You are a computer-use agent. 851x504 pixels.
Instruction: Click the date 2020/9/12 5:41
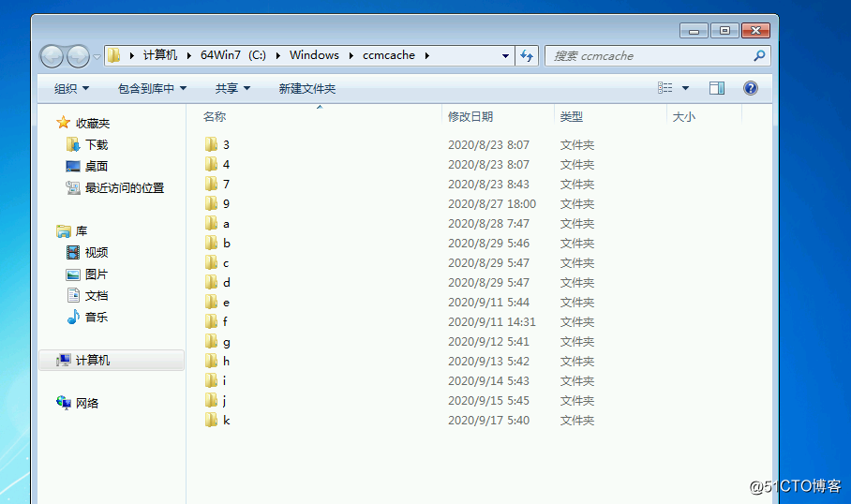click(x=488, y=342)
